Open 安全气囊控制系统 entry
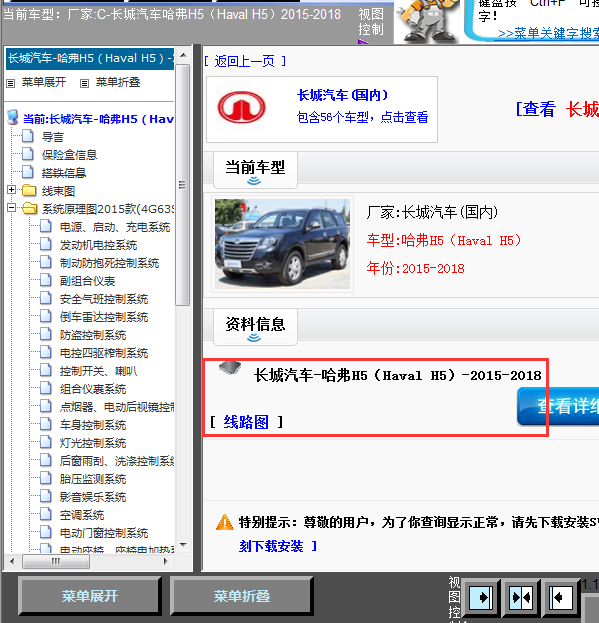 [104, 299]
